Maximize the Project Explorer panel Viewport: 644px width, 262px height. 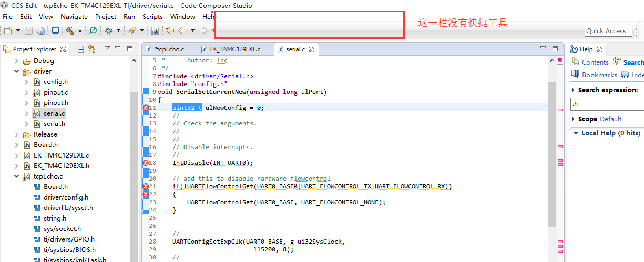tap(130, 48)
